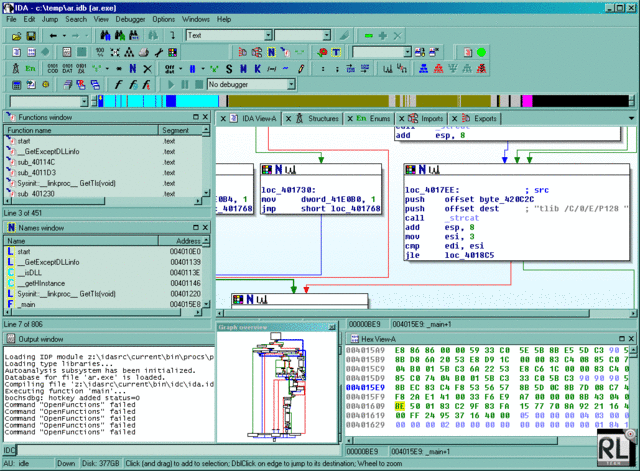Select highlighted BE byte in Hex View
Viewport: 640px width, 471px height.
(400, 406)
